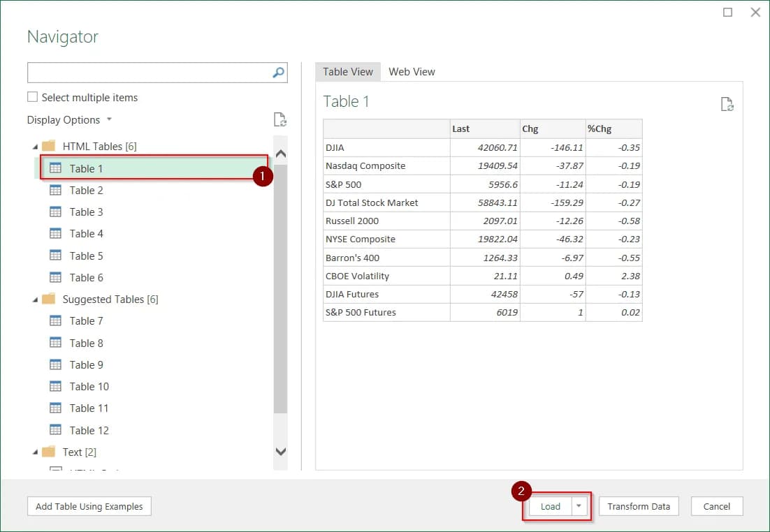Enable Select multiple items checkbox
The image size is (770, 532).
pyautogui.click(x=32, y=97)
